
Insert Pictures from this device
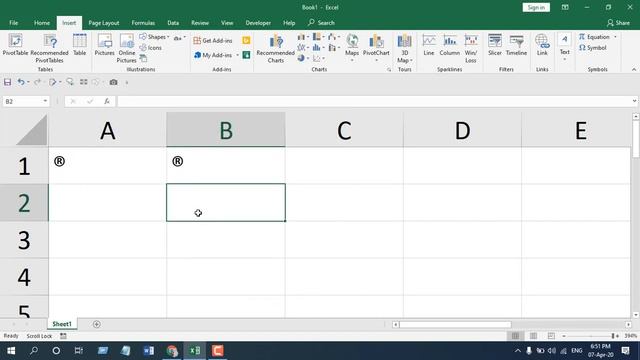point(104,45)
